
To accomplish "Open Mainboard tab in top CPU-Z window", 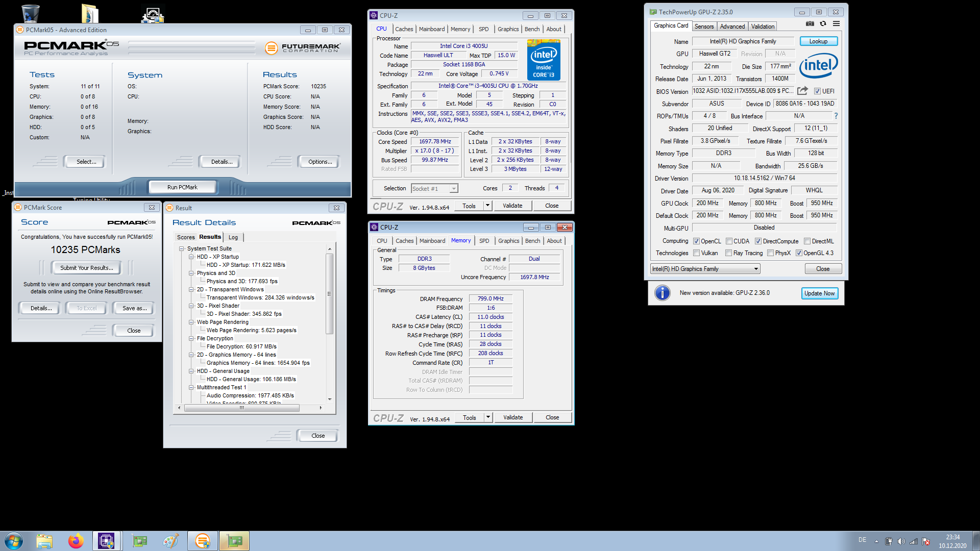I will pyautogui.click(x=432, y=29).
